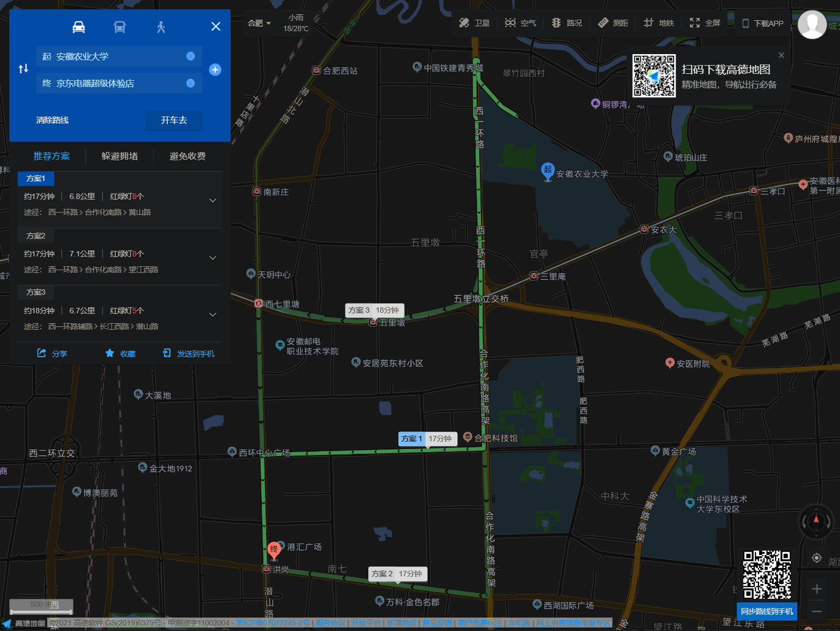This screenshot has height=631, width=840.
Task: Expand 方案1 route details chevron
Action: point(213,201)
